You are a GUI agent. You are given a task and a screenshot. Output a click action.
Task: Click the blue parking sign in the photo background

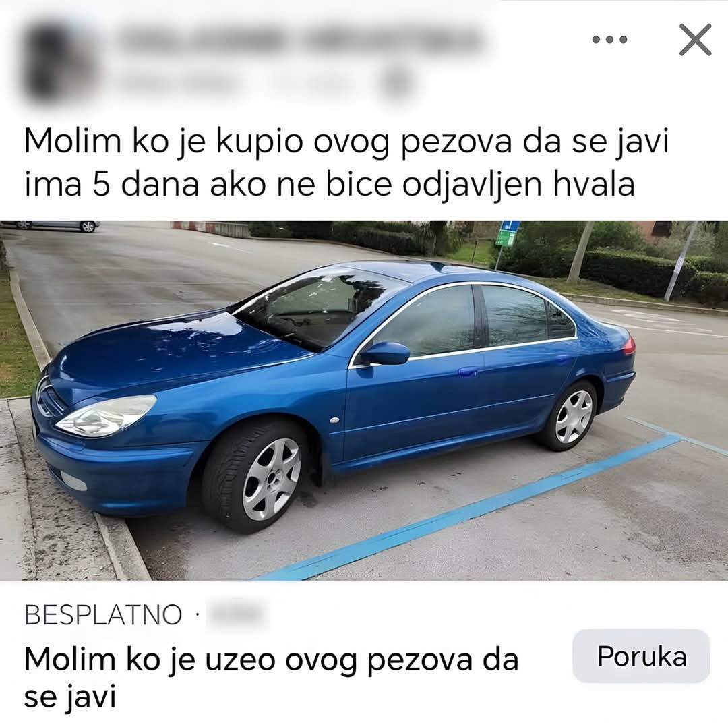pyautogui.click(x=508, y=233)
